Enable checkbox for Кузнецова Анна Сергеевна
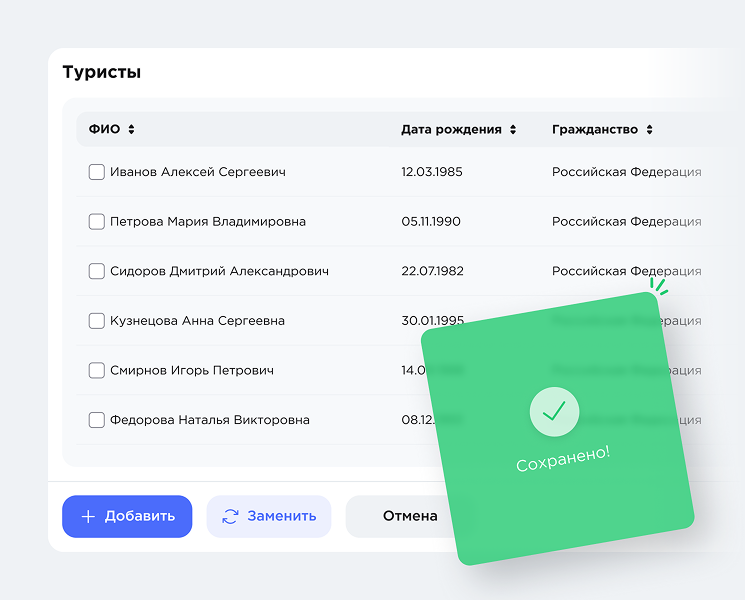The height and width of the screenshot is (600, 745). 97,321
